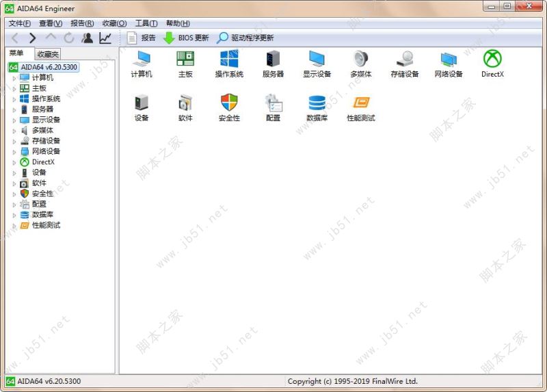Expand the 显示设备 tree node arrow
The image size is (547, 392).
click(x=14, y=120)
